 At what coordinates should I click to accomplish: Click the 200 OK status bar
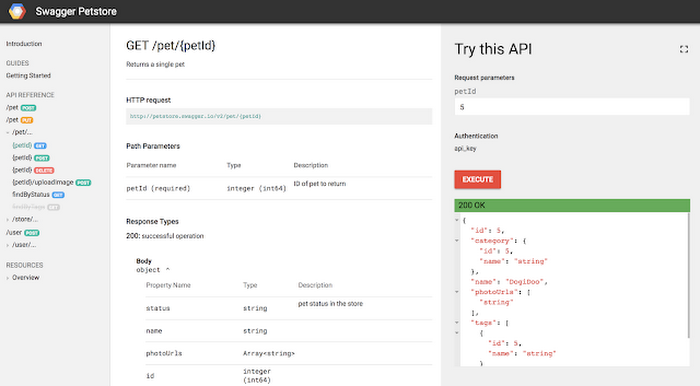click(572, 205)
